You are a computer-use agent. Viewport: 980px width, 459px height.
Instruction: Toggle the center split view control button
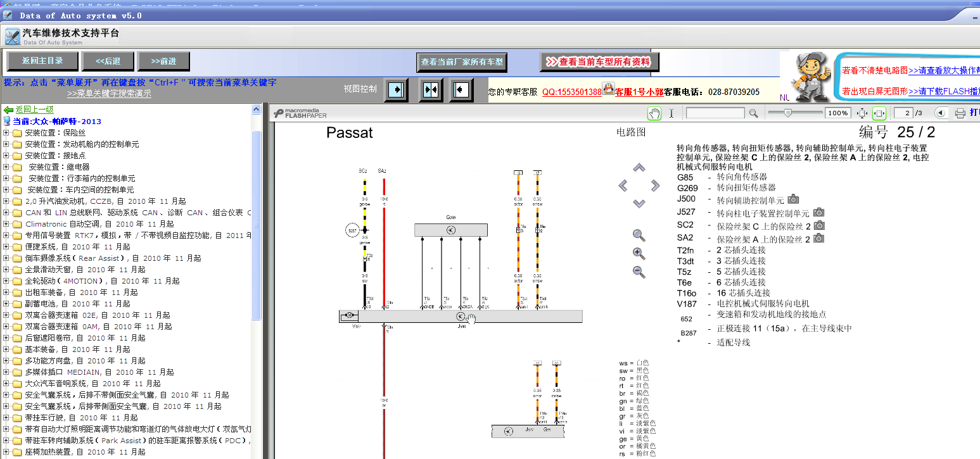[x=431, y=90]
